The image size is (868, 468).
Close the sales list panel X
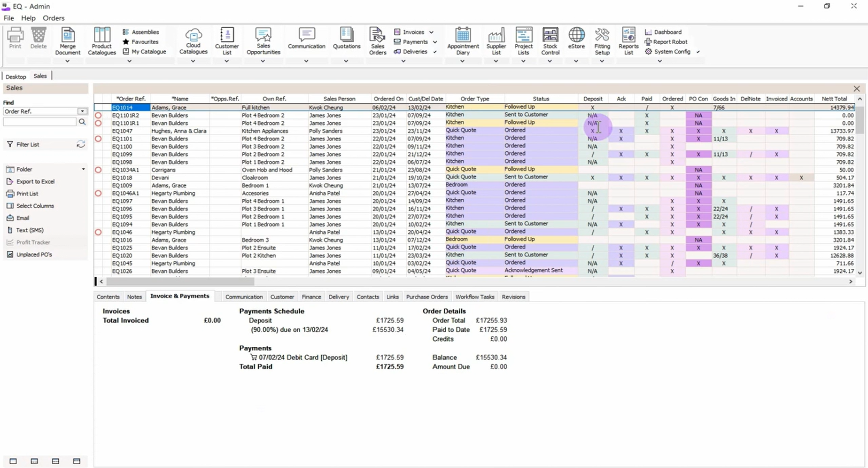(857, 88)
